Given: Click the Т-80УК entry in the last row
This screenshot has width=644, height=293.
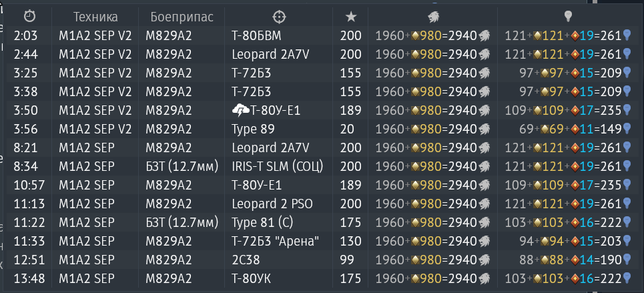Looking at the screenshot, I should point(251,278).
